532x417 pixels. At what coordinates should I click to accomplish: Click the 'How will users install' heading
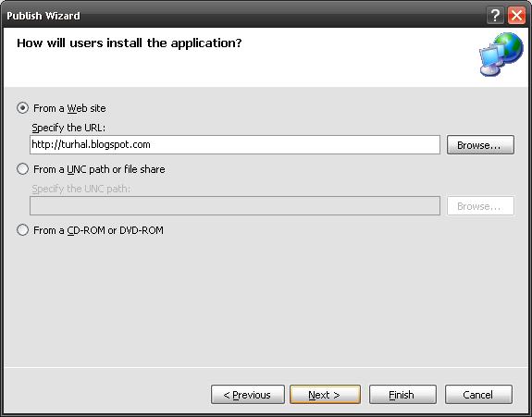point(130,43)
